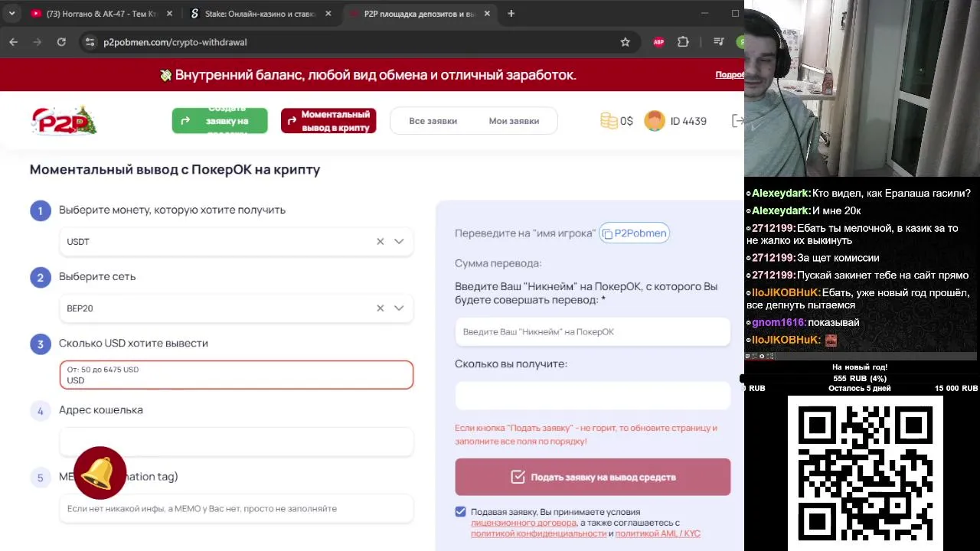Open the политикой AML / KYC link

coord(658,533)
